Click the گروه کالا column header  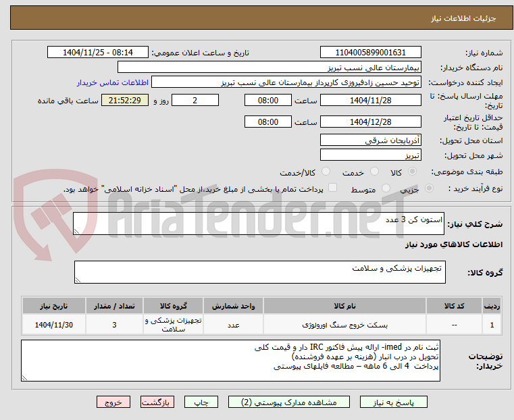[x=173, y=306]
